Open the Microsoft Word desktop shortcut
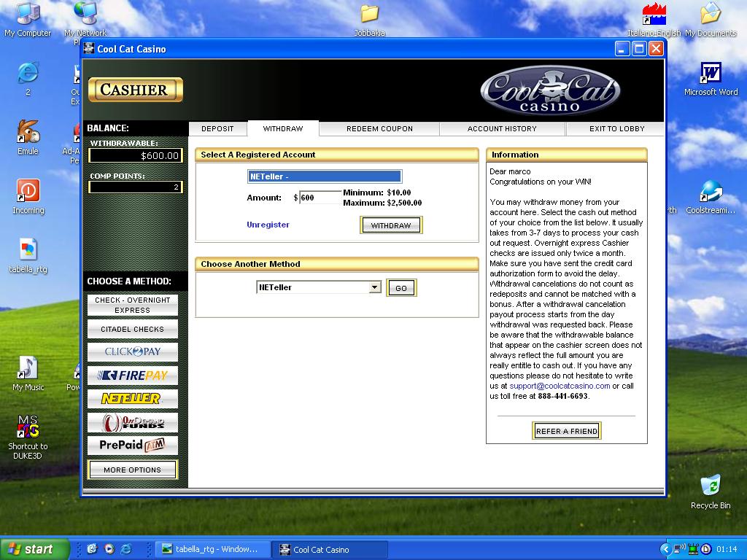This screenshot has width=747, height=560. point(711,79)
